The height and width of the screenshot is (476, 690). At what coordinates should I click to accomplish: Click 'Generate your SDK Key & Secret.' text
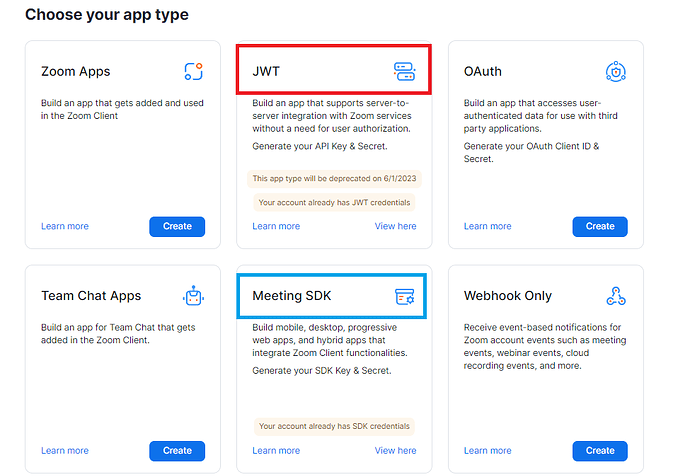click(x=322, y=370)
